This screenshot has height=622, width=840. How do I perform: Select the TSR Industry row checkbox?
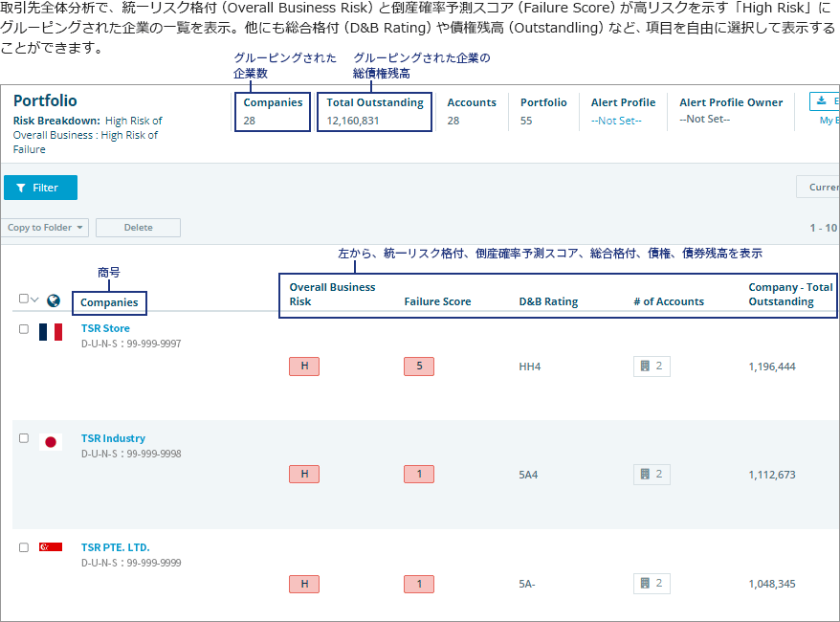[24, 438]
